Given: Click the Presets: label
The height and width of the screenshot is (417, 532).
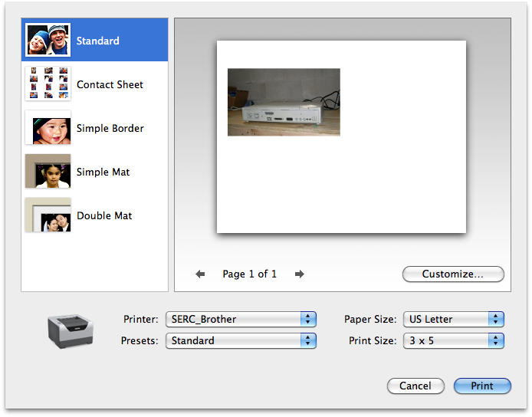Looking at the screenshot, I should pos(140,340).
